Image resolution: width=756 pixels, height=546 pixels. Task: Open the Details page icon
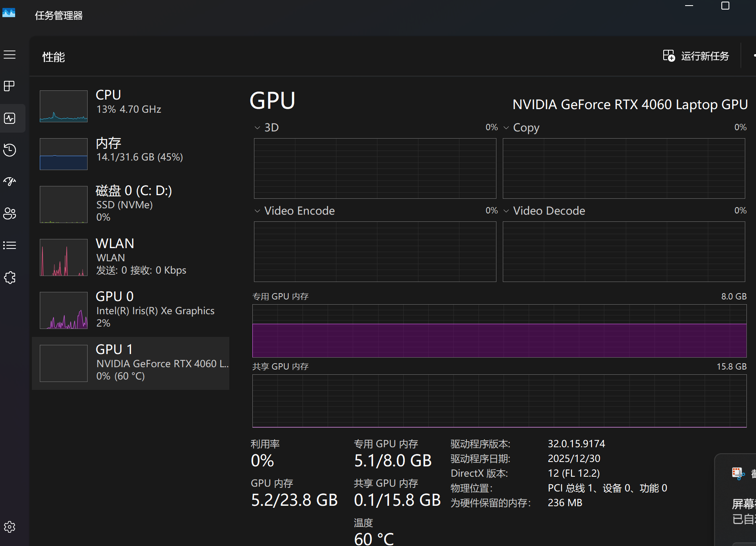(10, 245)
